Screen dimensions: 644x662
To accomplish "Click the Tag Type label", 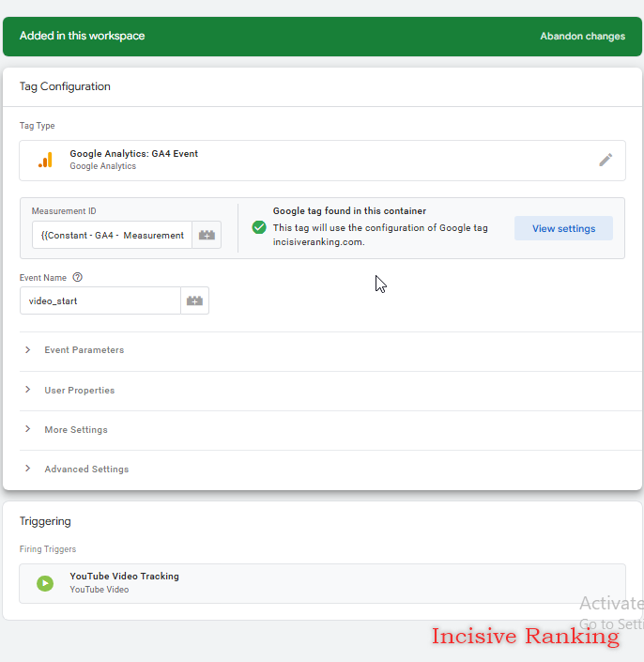I will tap(38, 126).
